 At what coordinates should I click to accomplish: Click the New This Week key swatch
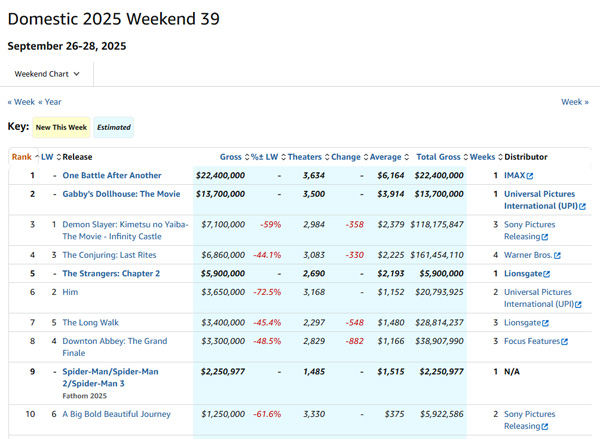(x=60, y=128)
